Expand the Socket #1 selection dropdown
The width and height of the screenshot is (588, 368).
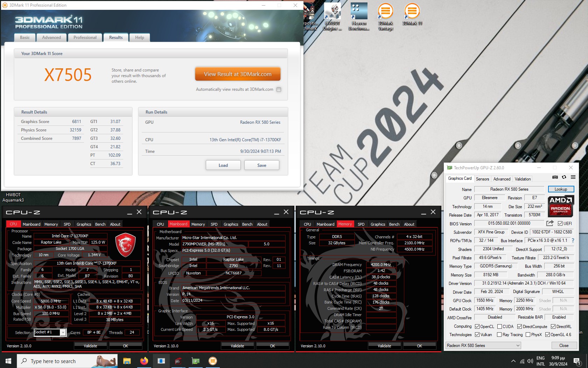tap(63, 333)
